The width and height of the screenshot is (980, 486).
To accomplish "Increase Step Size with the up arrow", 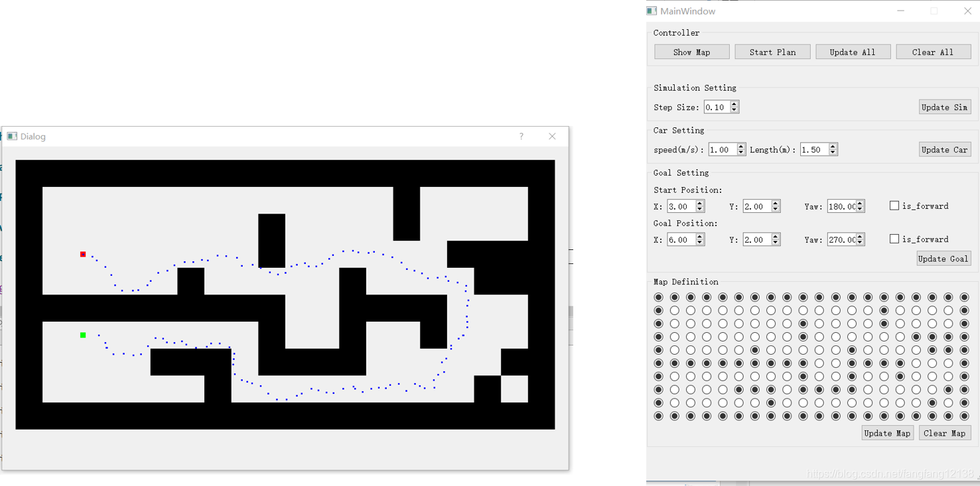I will pyautogui.click(x=735, y=103).
